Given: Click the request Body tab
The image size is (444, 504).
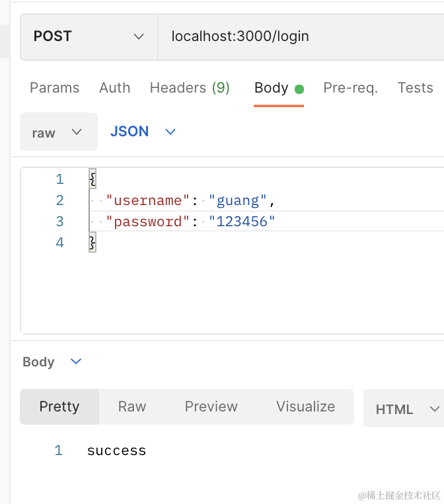Looking at the screenshot, I should click(272, 88).
